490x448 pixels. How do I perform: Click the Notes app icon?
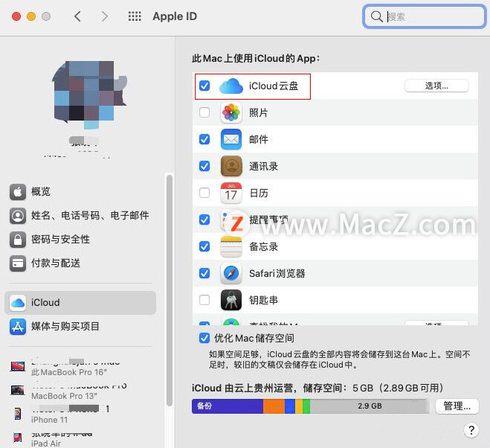pos(231,247)
